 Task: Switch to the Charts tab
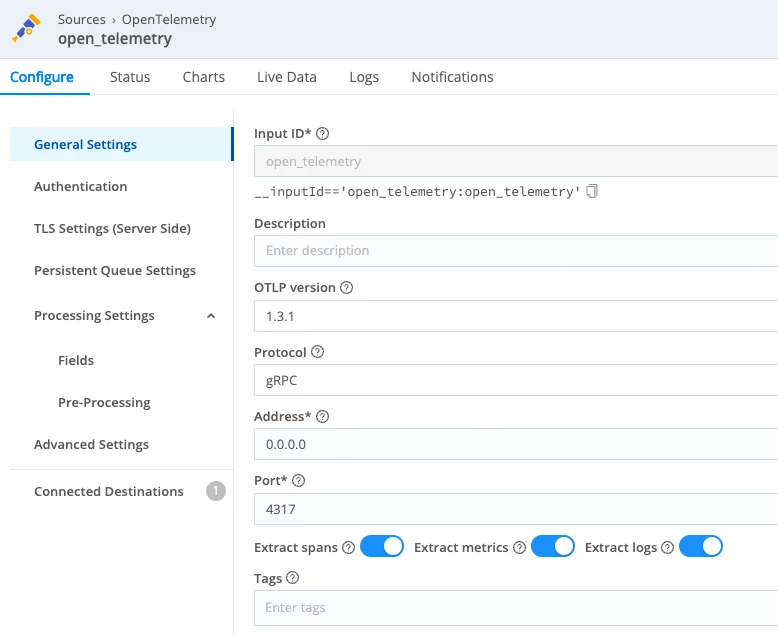[203, 77]
